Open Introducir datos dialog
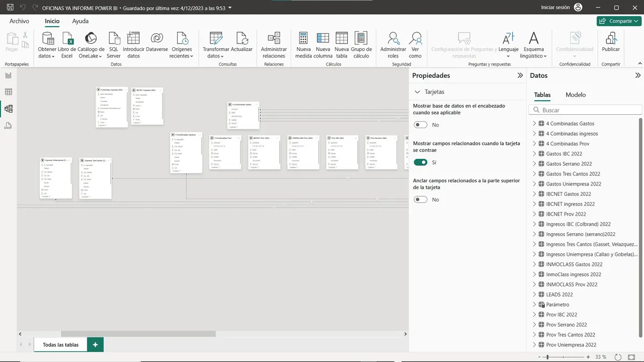 point(134,46)
